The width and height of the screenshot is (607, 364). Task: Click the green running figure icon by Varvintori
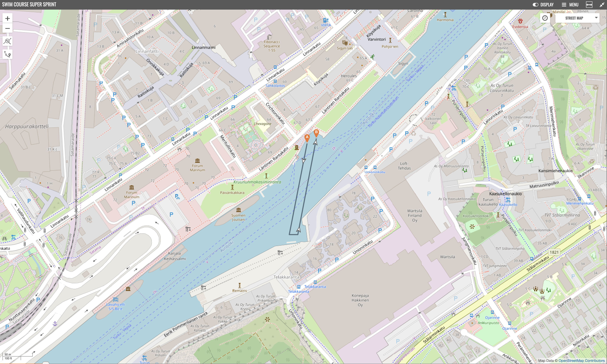(x=372, y=57)
